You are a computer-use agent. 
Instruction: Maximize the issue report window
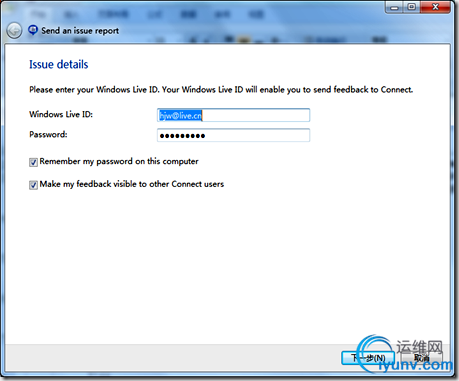[412, 7]
